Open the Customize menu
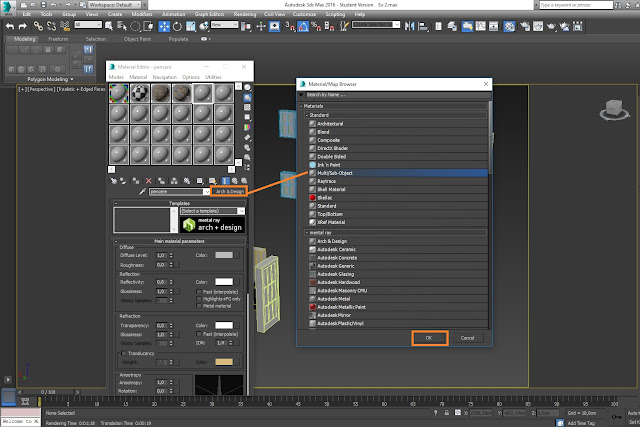The width and height of the screenshot is (640, 427). (304, 14)
